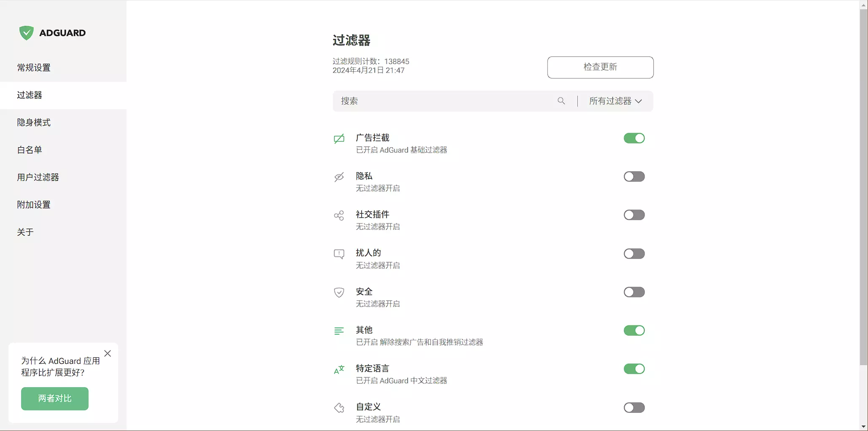Turn on the Security (安全) toggle
The height and width of the screenshot is (431, 868).
tap(634, 292)
